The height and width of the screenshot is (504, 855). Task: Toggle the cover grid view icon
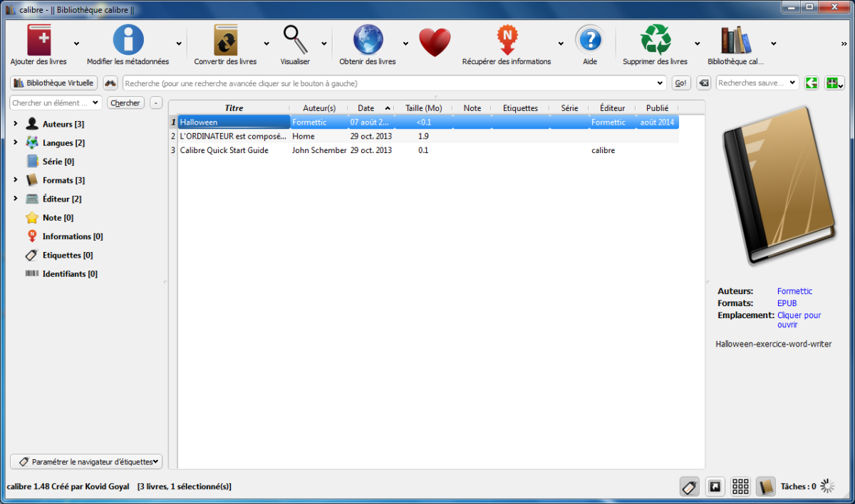pos(740,486)
